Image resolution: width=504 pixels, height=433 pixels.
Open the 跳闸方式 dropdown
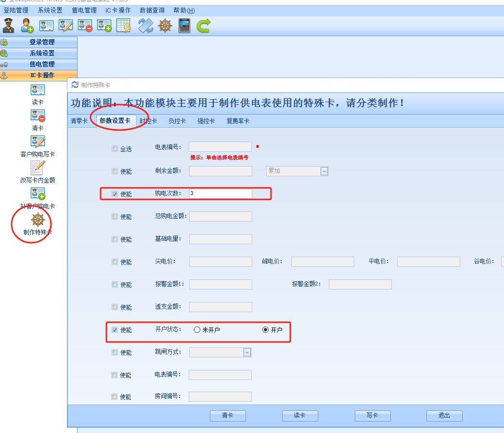[247, 352]
